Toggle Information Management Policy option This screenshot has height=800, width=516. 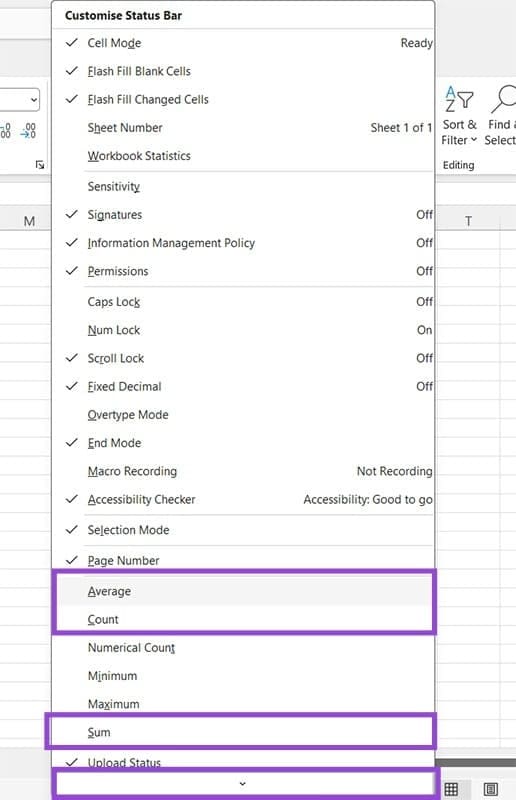[243, 243]
